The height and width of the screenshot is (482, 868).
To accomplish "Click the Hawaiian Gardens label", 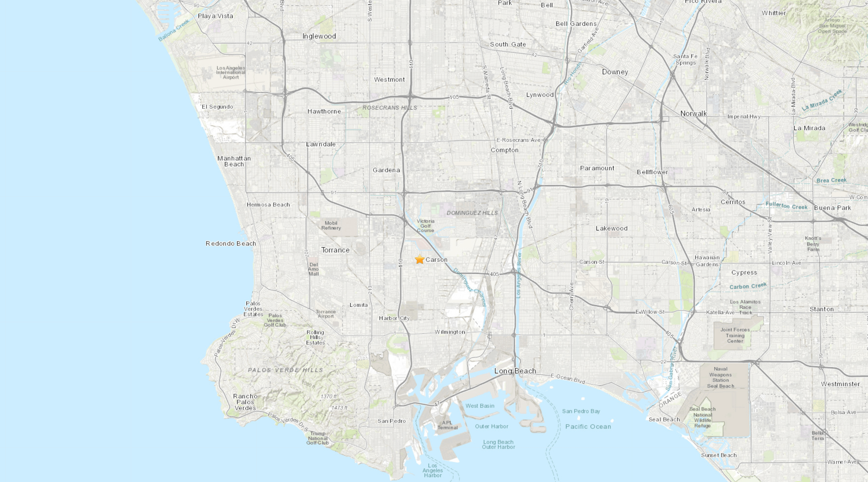I will [707, 261].
